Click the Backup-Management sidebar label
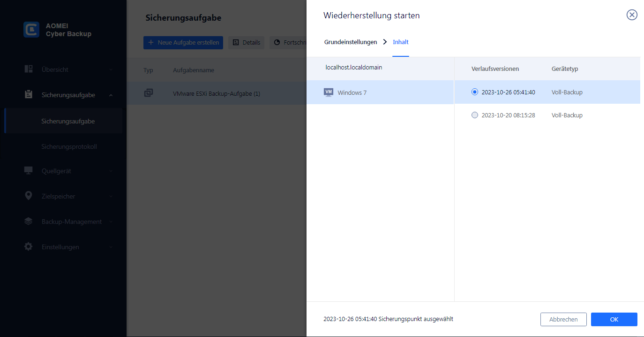The image size is (644, 337). point(72,222)
